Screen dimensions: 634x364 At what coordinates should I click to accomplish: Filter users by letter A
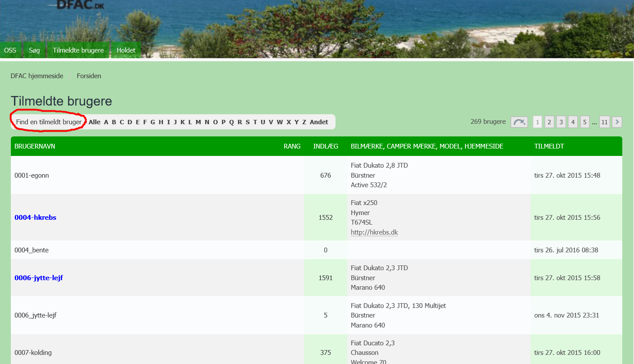point(106,122)
